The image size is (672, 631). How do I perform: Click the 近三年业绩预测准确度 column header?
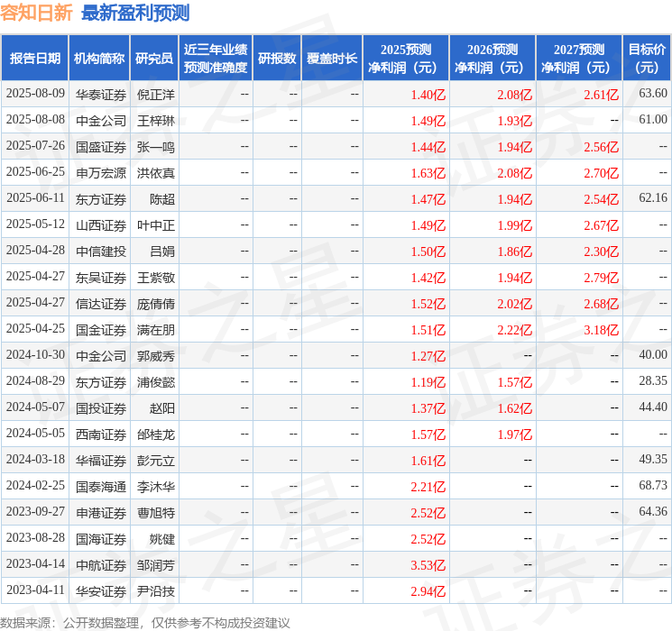[x=216, y=59]
